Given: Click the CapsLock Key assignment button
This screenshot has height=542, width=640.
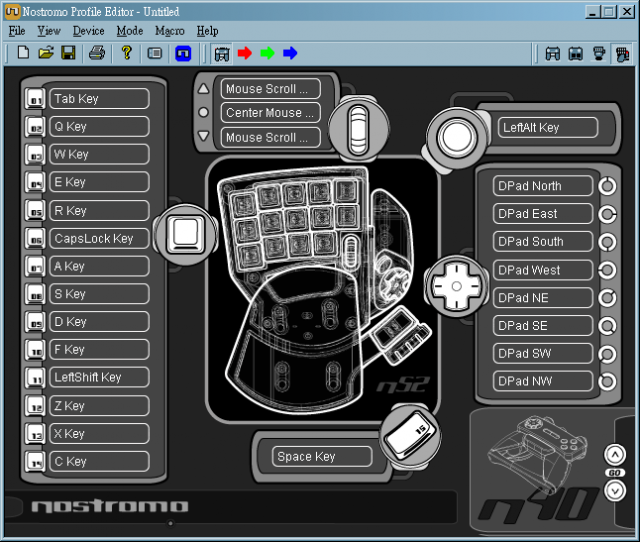Looking at the screenshot, I should pos(99,238).
